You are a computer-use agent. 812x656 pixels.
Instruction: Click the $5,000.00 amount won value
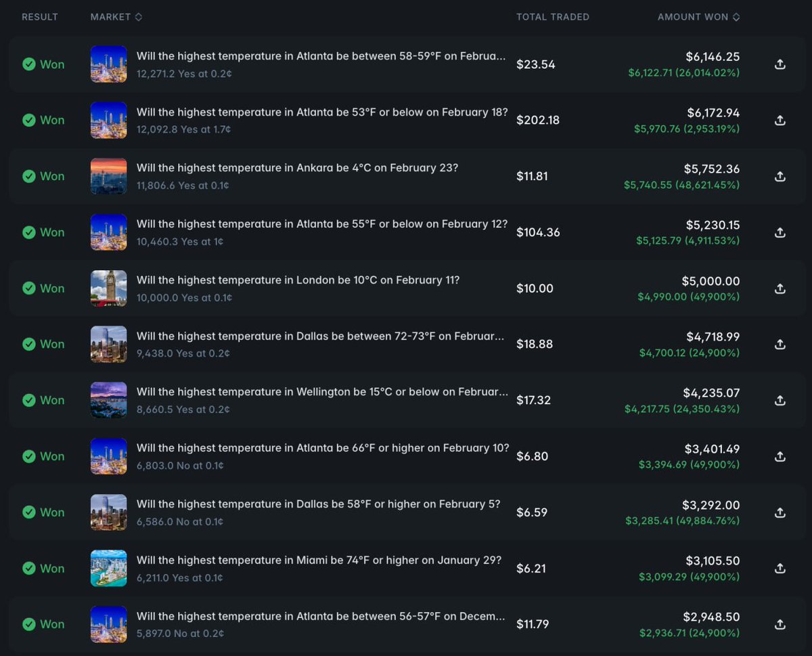click(711, 281)
